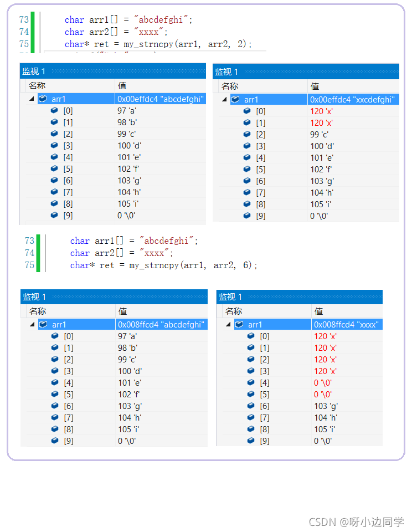Select 监视 1 title tab of bottom-left watch panel

(34, 297)
